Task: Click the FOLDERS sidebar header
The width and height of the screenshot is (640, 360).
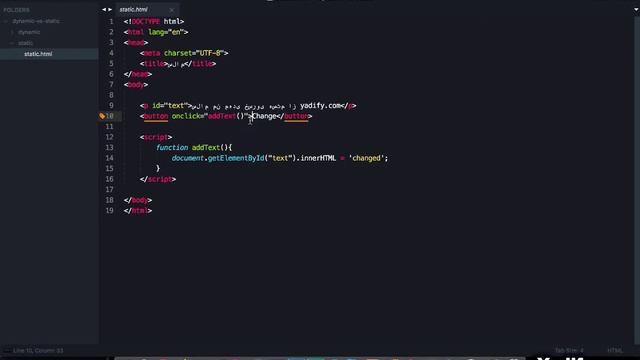Action: tap(16, 10)
